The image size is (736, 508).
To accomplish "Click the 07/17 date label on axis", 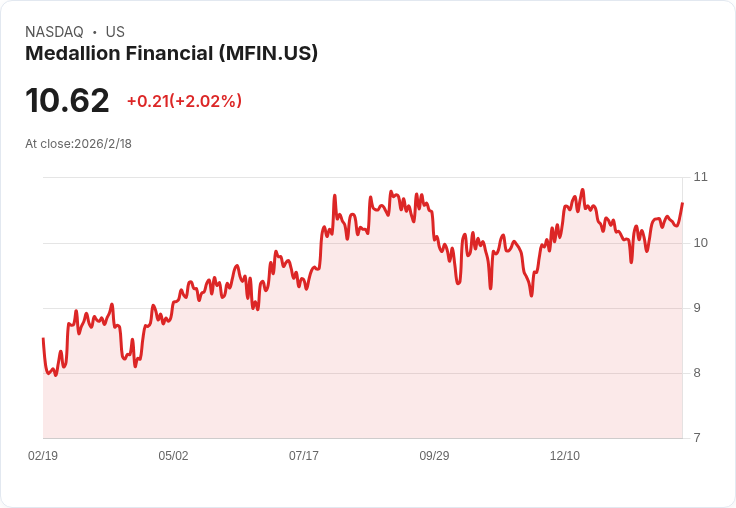I will [x=304, y=455].
